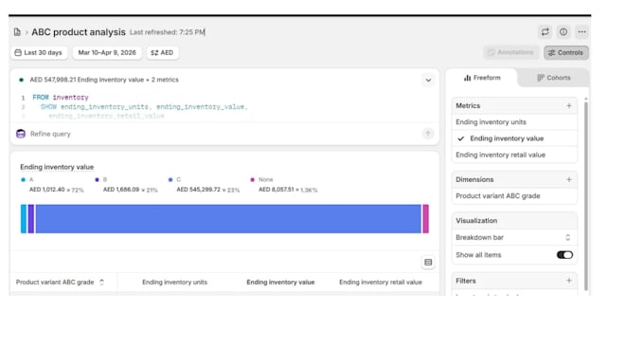
Task: Click the refresh report icon
Action: [x=545, y=31]
